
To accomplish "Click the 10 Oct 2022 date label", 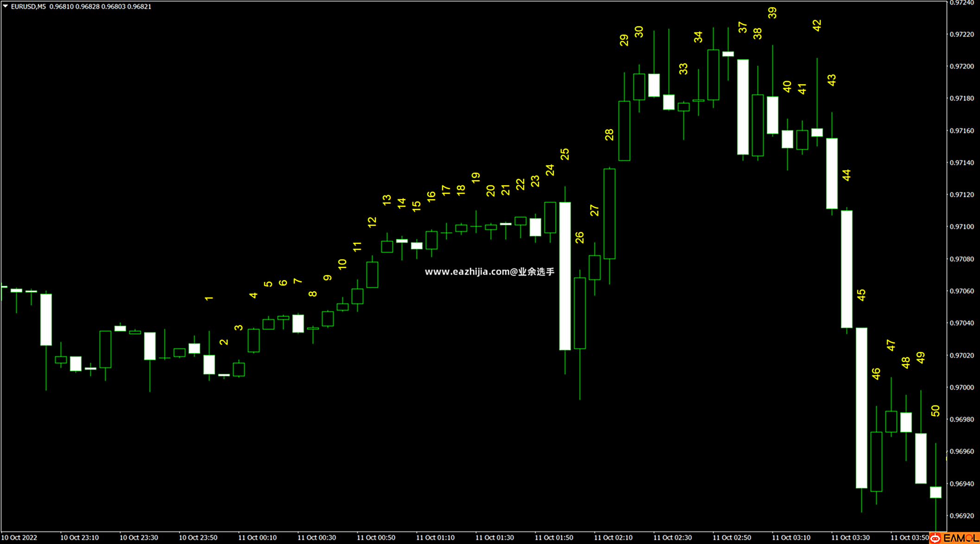I will coord(19,538).
